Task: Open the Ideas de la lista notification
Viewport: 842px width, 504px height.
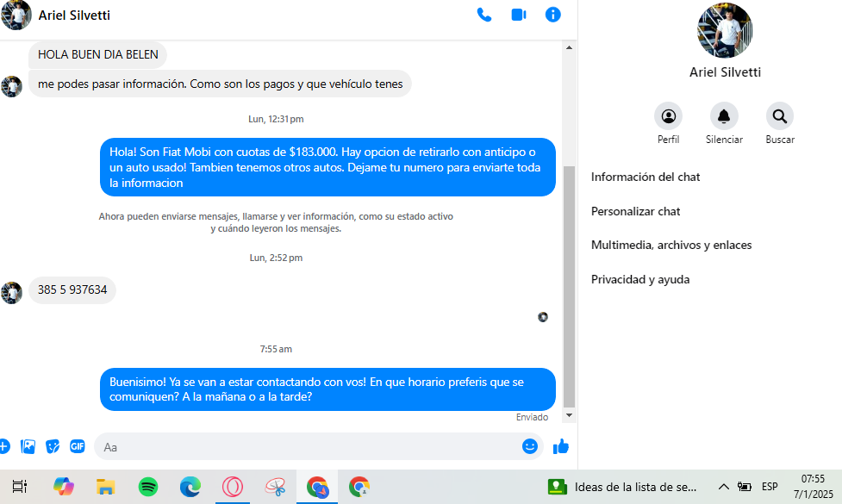Action: tap(622, 487)
